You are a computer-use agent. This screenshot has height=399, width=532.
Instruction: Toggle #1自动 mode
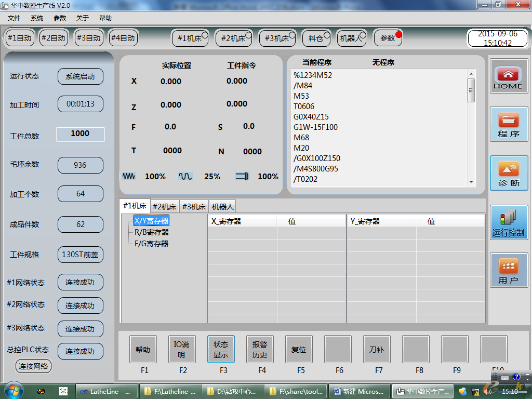coord(20,37)
